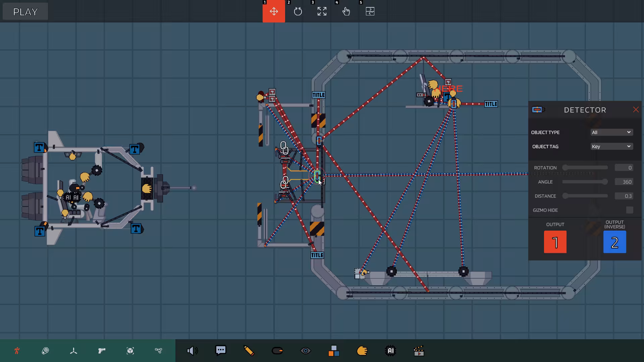Open the connected-nodes logic category
Screen dimensions: 644x362
click(158, 351)
